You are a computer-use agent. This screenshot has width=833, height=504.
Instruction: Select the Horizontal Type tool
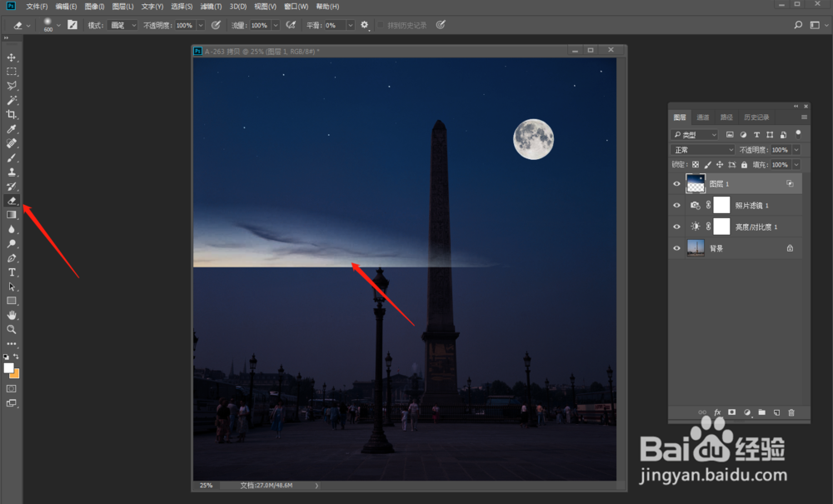click(11, 272)
